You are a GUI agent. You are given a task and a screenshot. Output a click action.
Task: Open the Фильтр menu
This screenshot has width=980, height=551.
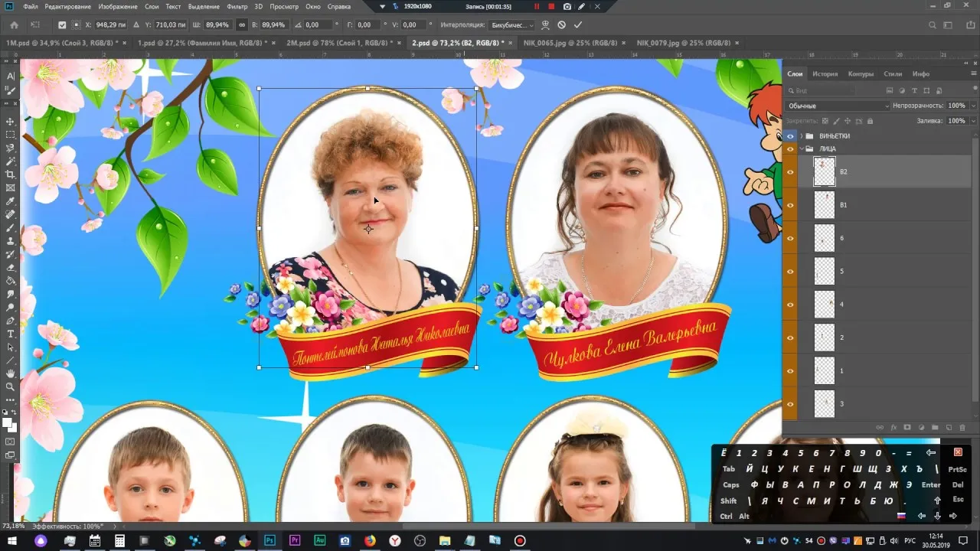[237, 6]
